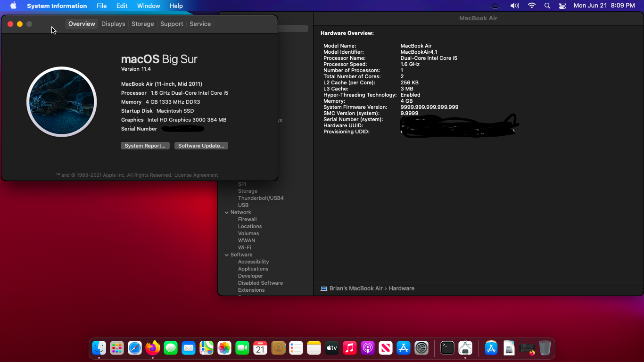Screen dimensions: 644x362
Task: Select Applications under Software
Action: pos(253,269)
